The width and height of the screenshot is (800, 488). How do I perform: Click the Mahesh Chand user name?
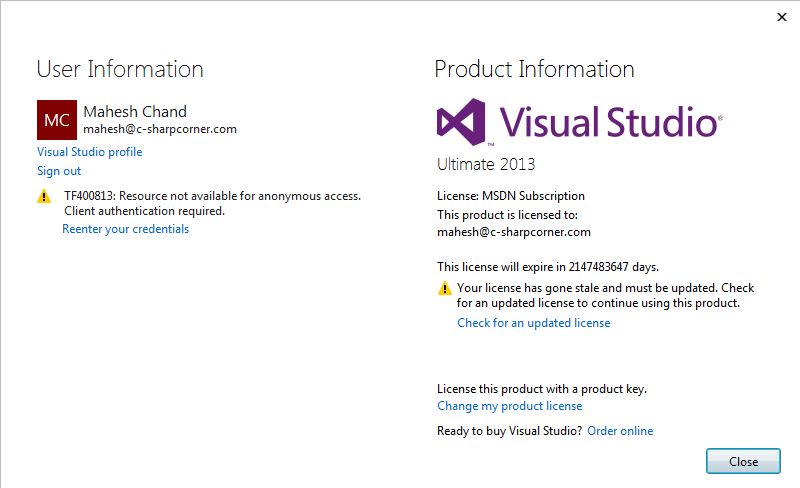pyautogui.click(x=135, y=111)
